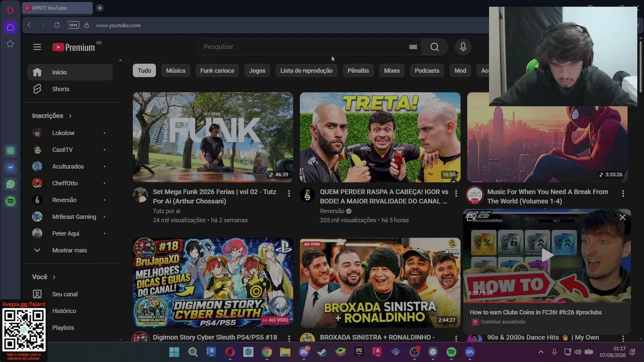Open Spotify in the Opera sidebar
Screen dimensions: 644x362
(x=10, y=201)
